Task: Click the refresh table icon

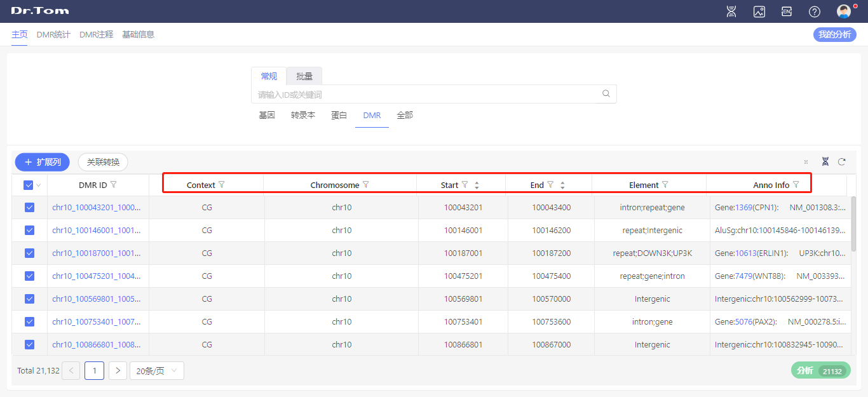Action: [842, 162]
